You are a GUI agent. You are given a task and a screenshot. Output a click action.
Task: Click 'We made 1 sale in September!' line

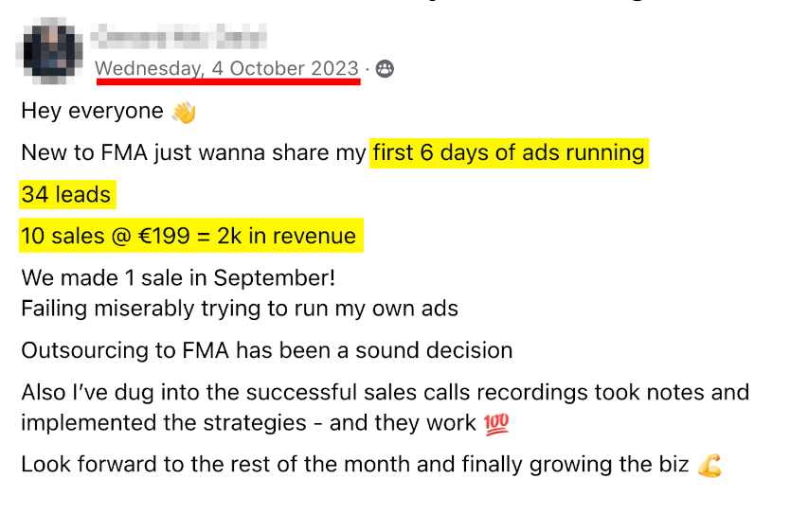[x=178, y=277]
